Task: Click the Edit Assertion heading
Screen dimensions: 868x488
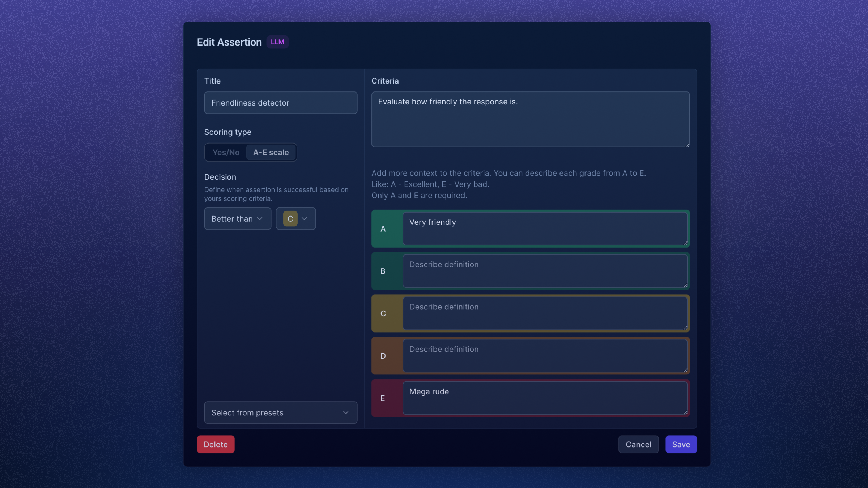Action: click(229, 42)
